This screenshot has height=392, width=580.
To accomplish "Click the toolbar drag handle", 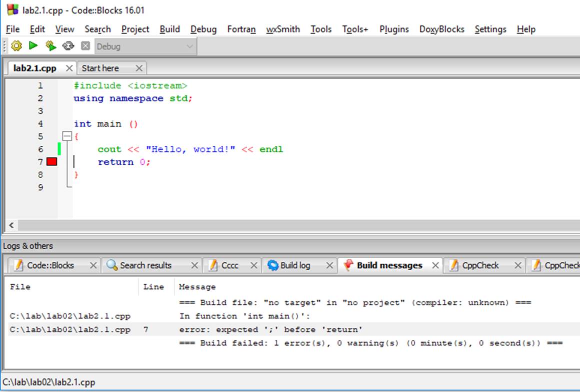I will tap(5, 46).
